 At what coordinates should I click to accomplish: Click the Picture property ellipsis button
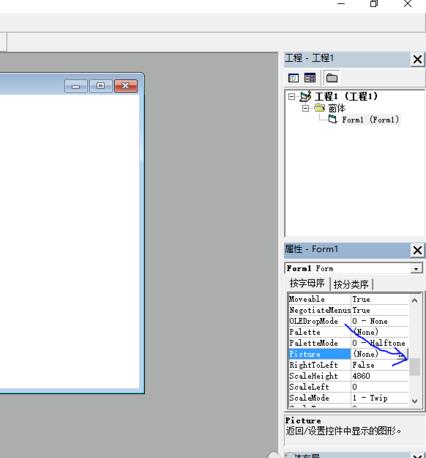coord(403,354)
